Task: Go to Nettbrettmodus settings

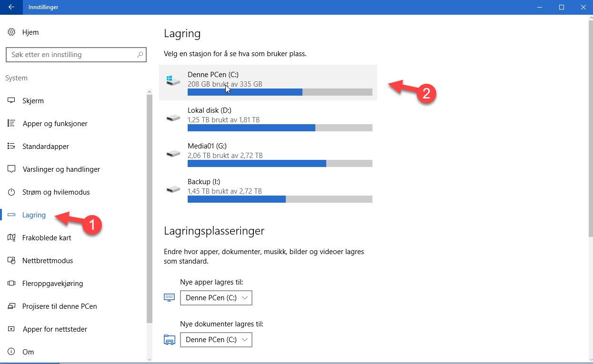Action: [48, 261]
